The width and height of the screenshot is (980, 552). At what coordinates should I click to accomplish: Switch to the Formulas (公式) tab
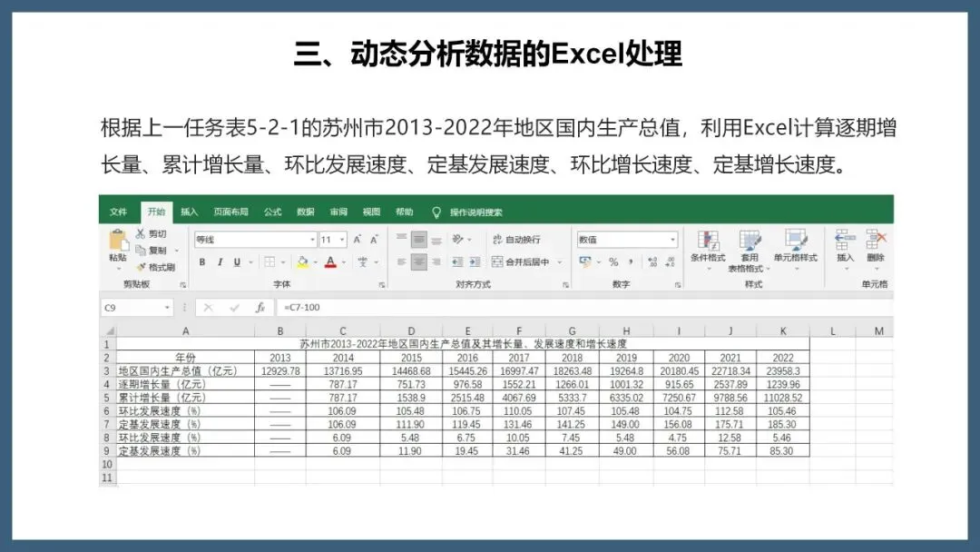pyautogui.click(x=272, y=212)
